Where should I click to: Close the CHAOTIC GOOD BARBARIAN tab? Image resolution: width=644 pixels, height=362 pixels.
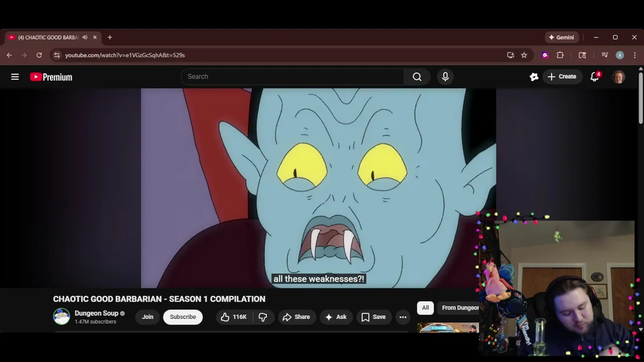tap(95, 37)
